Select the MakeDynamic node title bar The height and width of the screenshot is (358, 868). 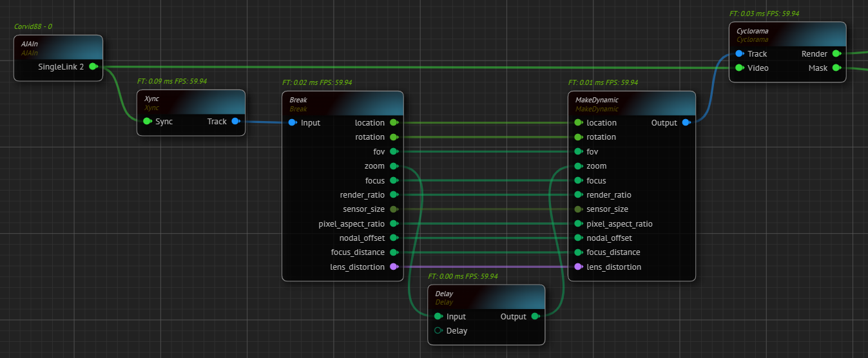[631, 103]
